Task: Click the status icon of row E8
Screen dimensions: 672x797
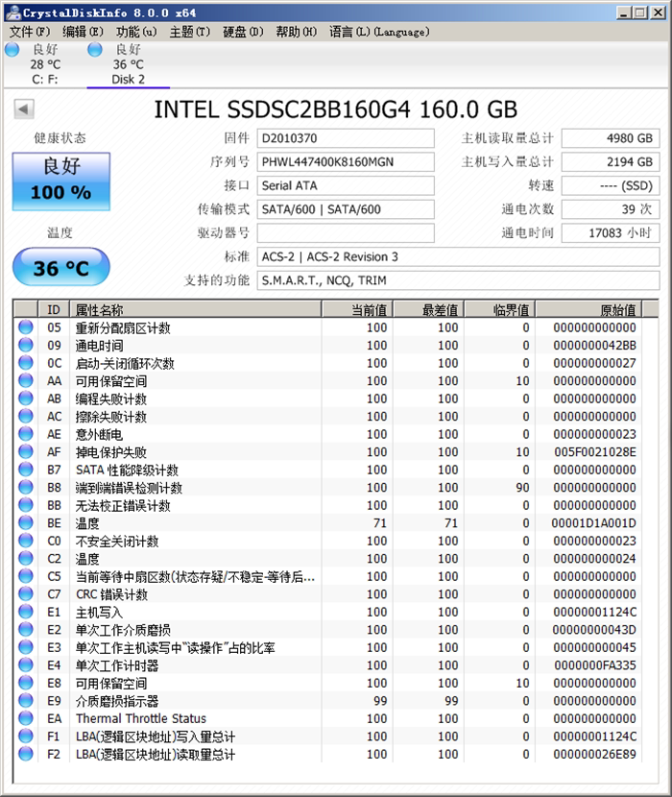Action: 26,683
